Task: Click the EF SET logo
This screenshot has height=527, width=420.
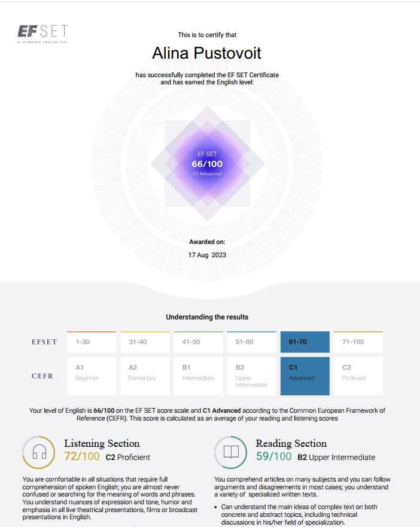Action: point(42,33)
